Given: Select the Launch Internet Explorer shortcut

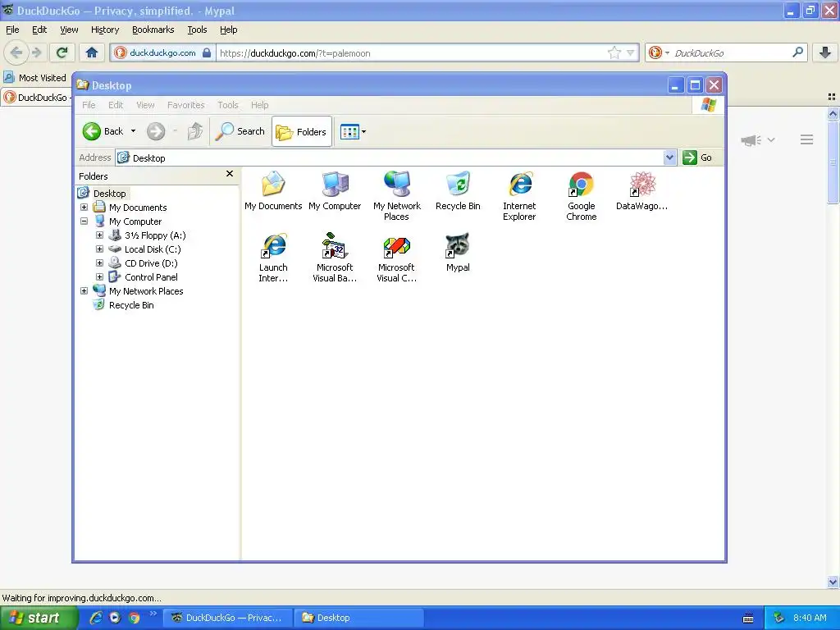Looking at the screenshot, I should pyautogui.click(x=273, y=258).
